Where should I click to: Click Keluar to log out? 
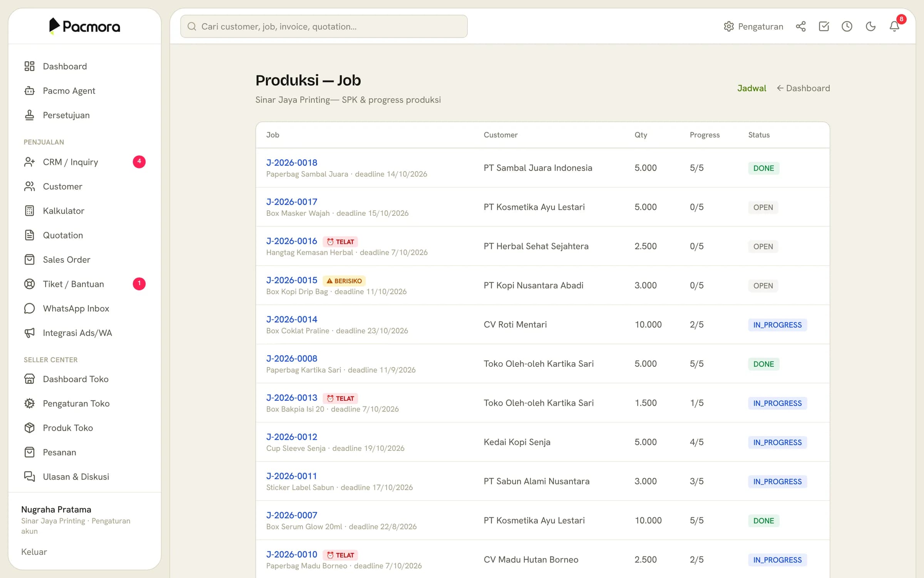click(x=34, y=552)
